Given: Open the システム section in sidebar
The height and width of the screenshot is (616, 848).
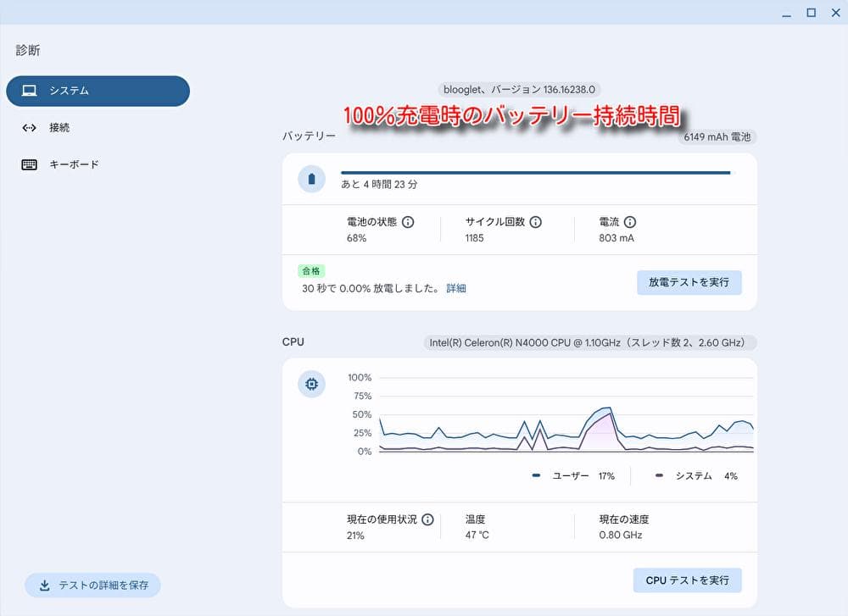Looking at the screenshot, I should click(98, 91).
